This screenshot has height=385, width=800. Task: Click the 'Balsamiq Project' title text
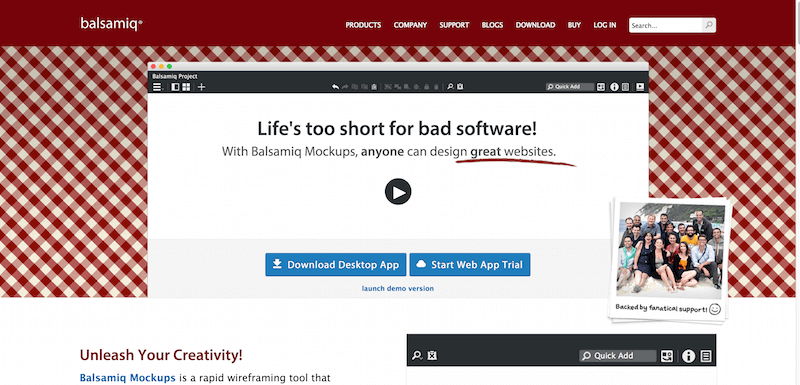(x=175, y=76)
